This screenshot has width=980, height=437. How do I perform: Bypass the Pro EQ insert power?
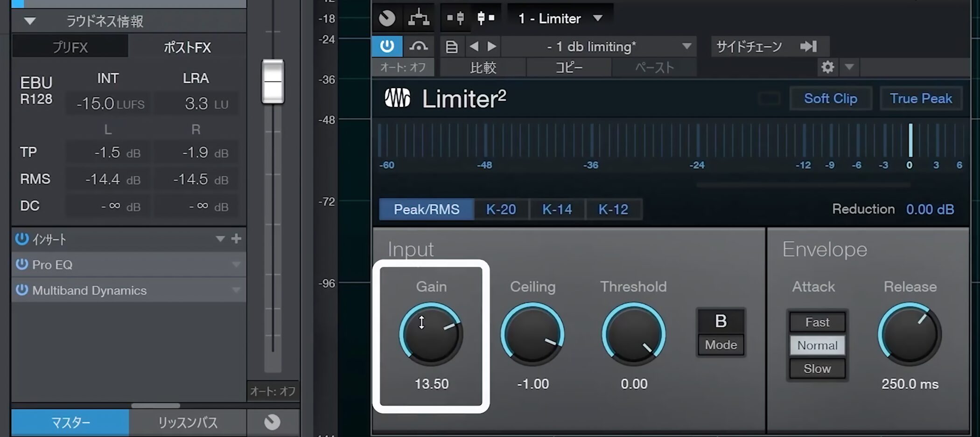(21, 264)
